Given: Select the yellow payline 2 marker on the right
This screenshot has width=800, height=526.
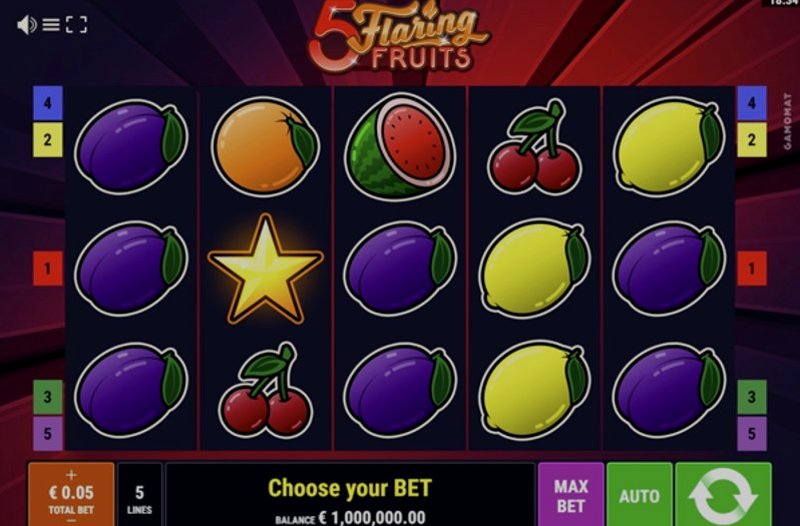Looking at the screenshot, I should [752, 140].
